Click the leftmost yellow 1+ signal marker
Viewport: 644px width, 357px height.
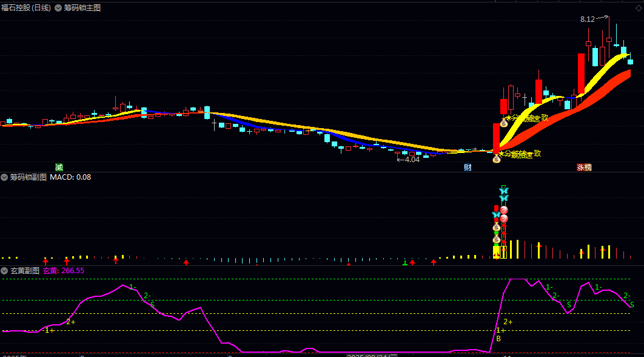click(50, 330)
